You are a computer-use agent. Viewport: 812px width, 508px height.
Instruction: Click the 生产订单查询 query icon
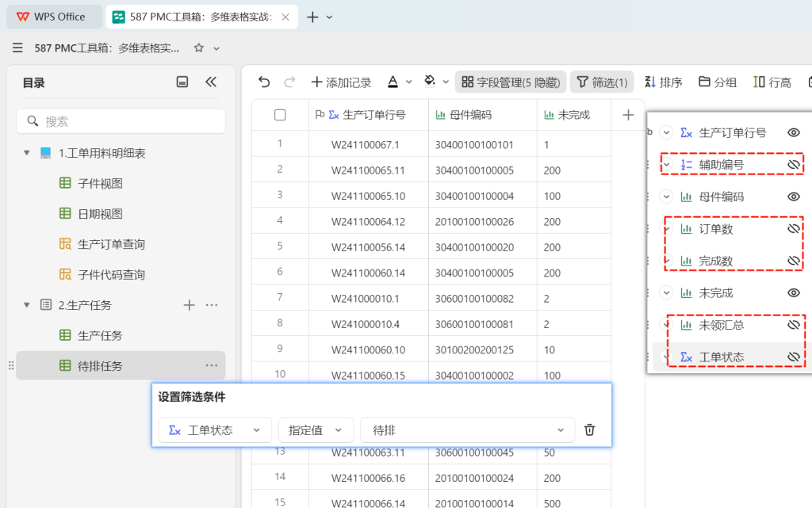tap(65, 244)
